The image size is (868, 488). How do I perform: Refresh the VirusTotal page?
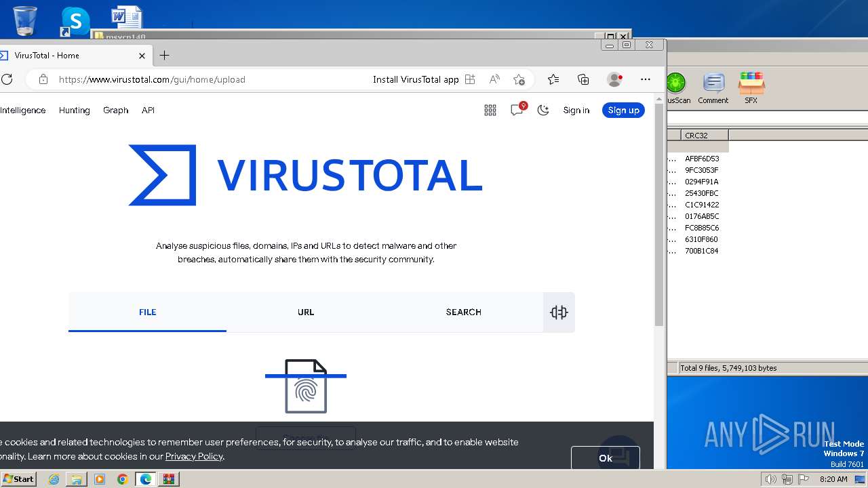pos(7,79)
